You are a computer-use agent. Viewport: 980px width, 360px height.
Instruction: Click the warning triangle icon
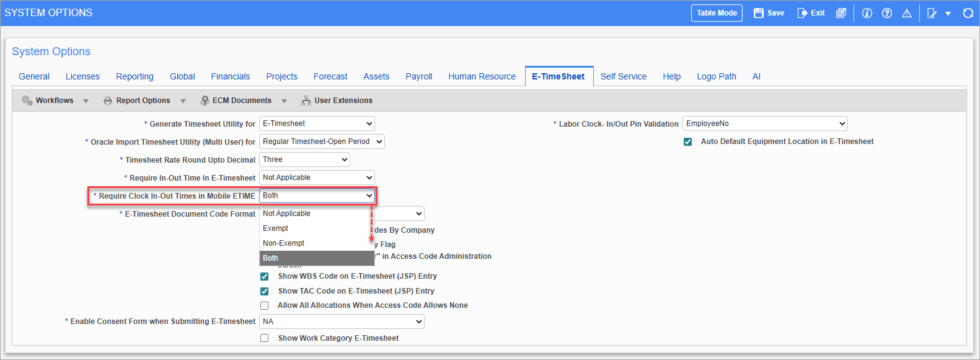[907, 13]
